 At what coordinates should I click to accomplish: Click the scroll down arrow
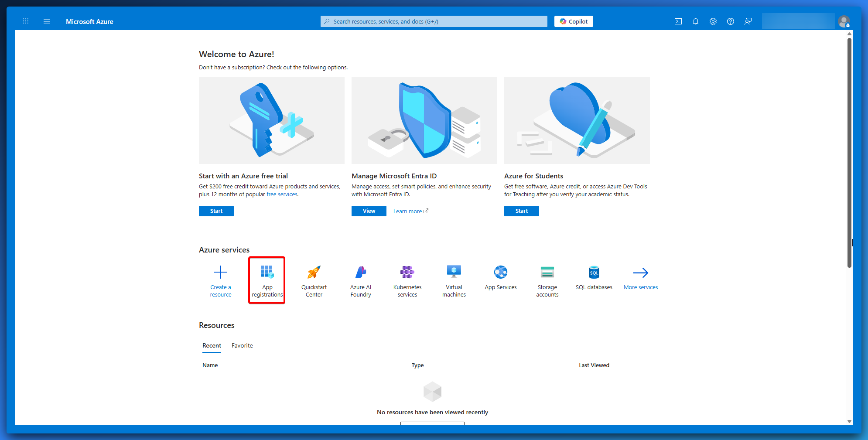click(x=849, y=421)
